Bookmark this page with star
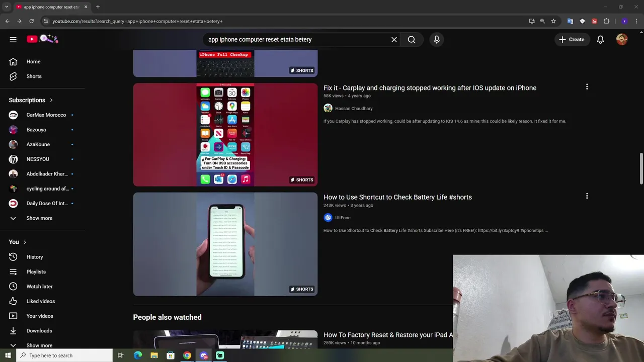 click(x=553, y=21)
